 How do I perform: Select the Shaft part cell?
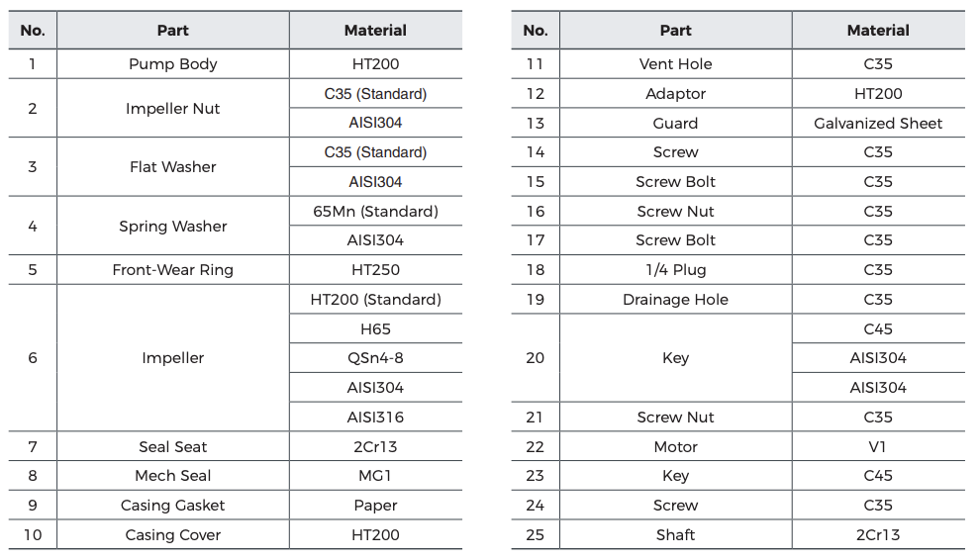tap(675, 535)
